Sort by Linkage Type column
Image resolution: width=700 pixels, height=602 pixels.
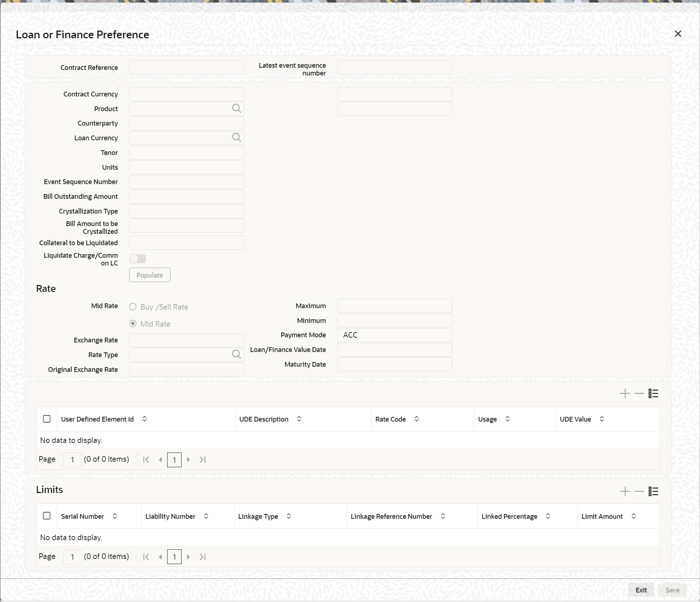click(289, 516)
